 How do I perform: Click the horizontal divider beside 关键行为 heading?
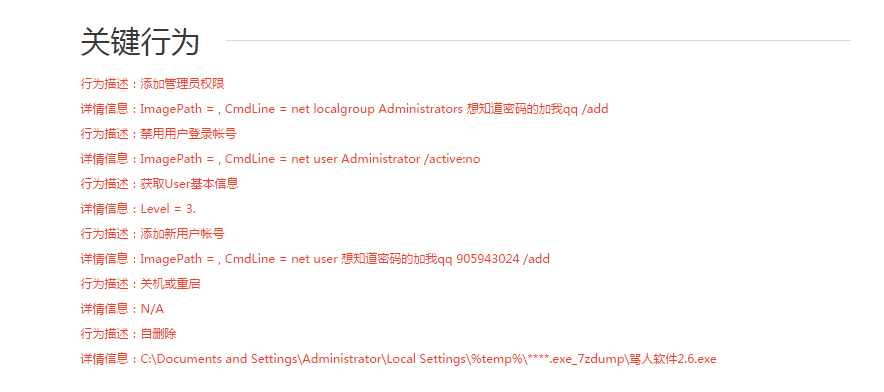point(538,41)
